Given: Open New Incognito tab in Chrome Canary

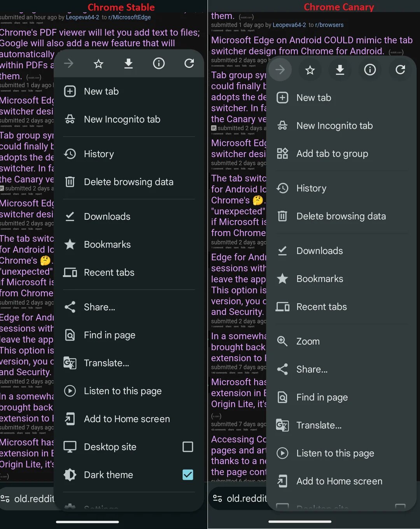Looking at the screenshot, I should [341, 126].
